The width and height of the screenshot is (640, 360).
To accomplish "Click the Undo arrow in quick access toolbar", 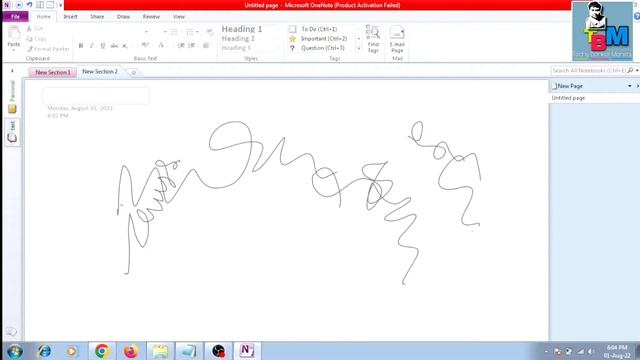I will click(29, 5).
